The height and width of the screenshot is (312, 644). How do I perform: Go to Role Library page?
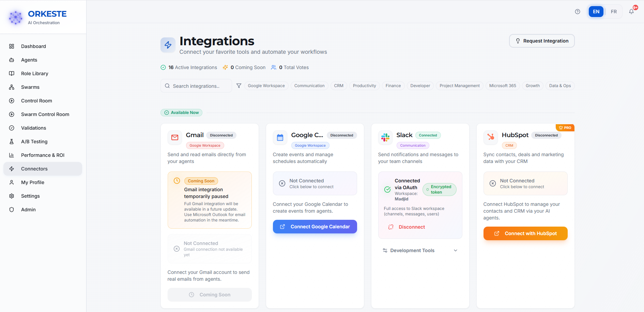[43, 73]
